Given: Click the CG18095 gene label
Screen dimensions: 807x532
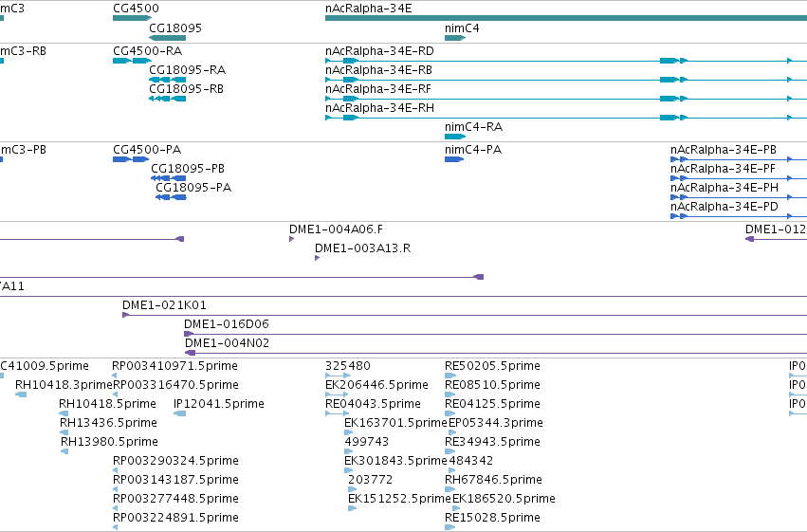Looking at the screenshot, I should 175,28.
